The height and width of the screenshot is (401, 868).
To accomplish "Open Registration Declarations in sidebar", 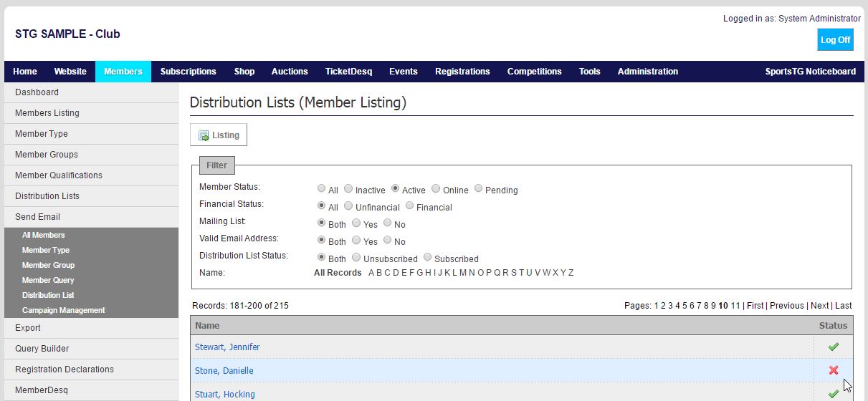I will pyautogui.click(x=91, y=369).
